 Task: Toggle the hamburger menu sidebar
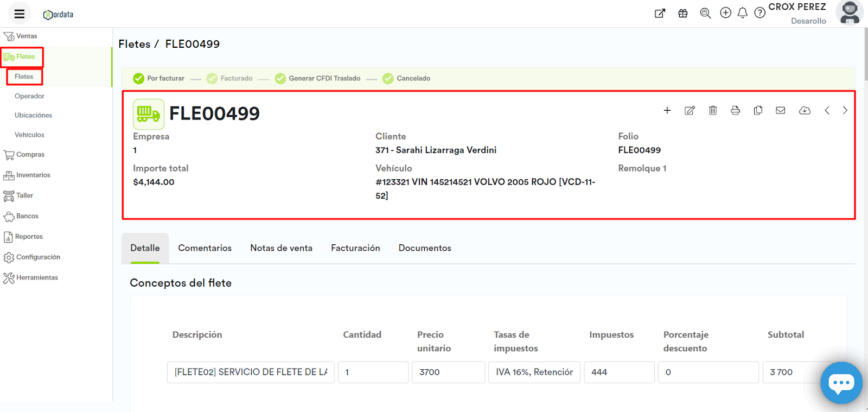pos(20,14)
